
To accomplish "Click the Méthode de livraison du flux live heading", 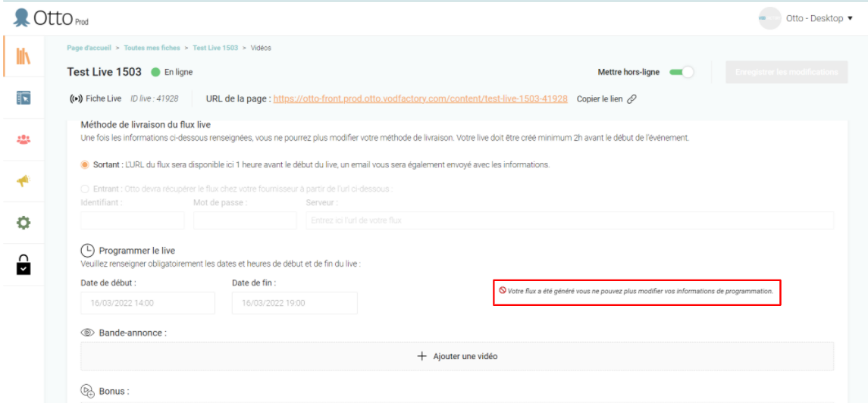I will pos(146,124).
